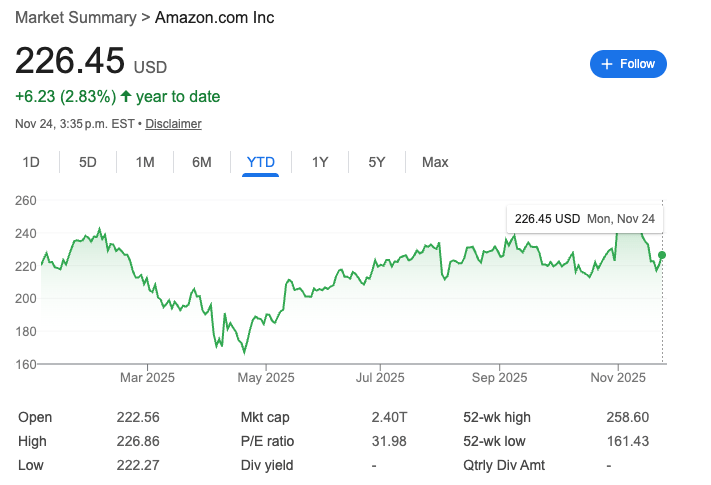The width and height of the screenshot is (711, 485).
Task: Open the Disclaimer link
Action: [x=173, y=124]
